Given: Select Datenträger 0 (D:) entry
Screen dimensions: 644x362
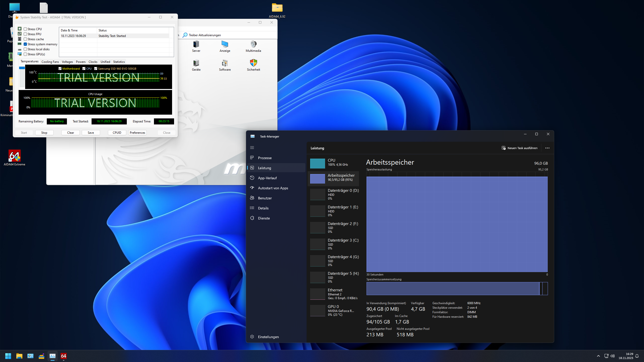Looking at the screenshot, I should [x=333, y=194].
